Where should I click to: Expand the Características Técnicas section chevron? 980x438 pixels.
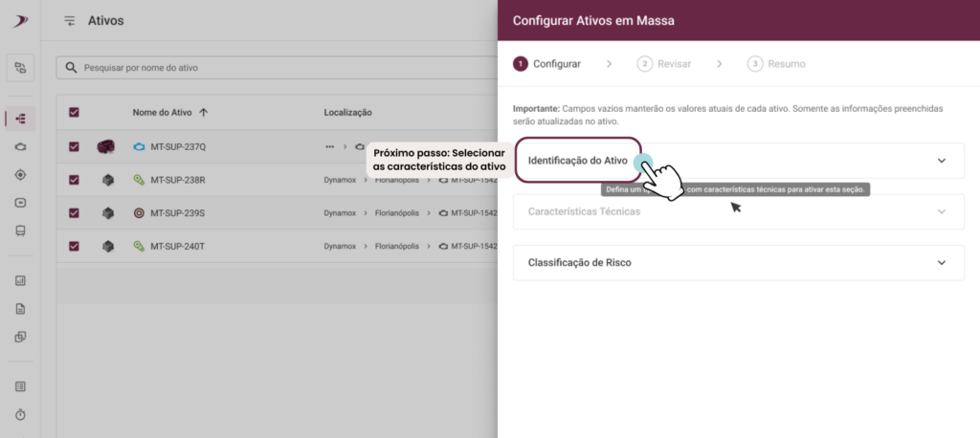[x=942, y=211]
